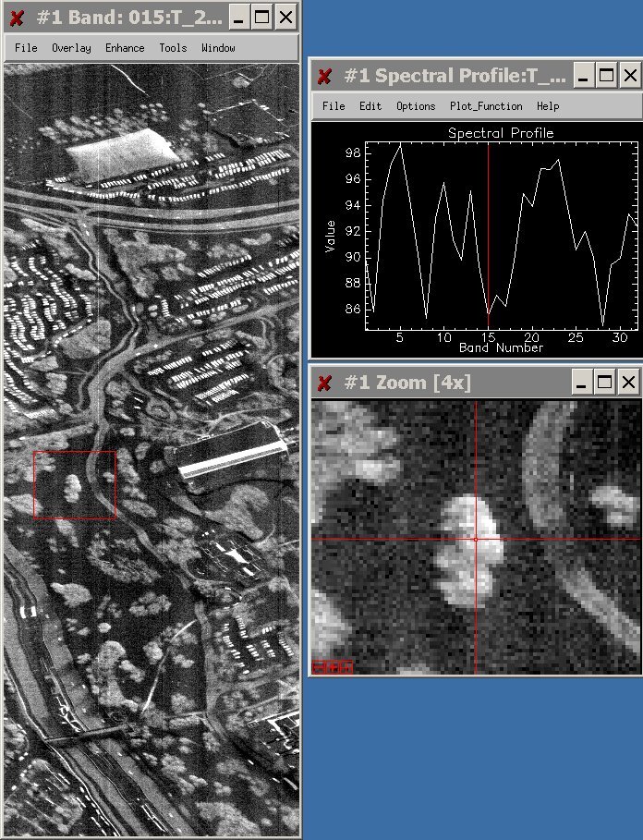Click the '#1 Spectral Profile:T_...' window title
643x840 pixels.
click(455, 76)
